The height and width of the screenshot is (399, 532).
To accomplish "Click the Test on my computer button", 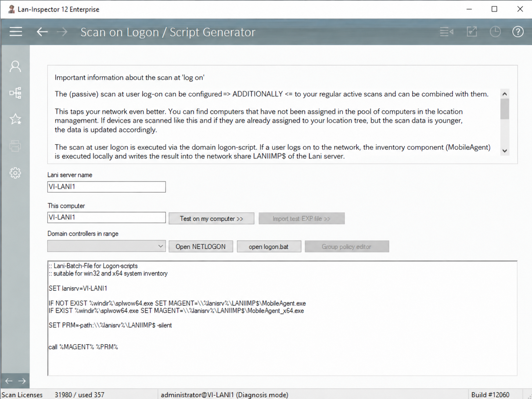I will [211, 219].
